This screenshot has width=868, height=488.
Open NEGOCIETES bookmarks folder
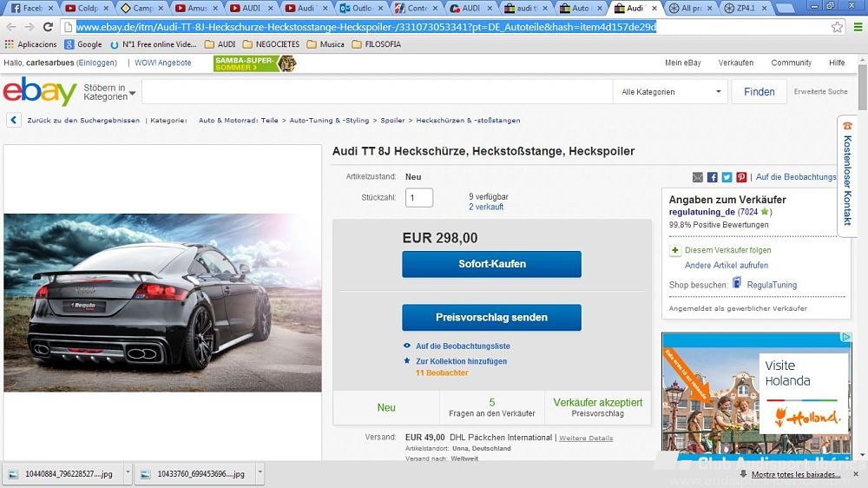(271, 44)
